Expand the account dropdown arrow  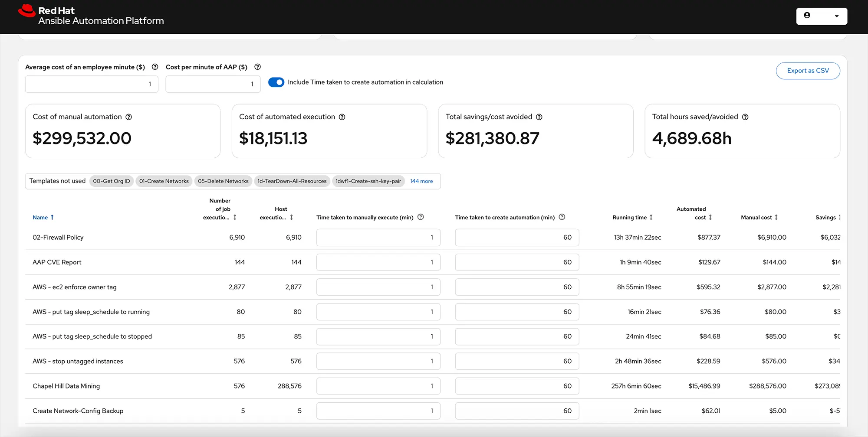pyautogui.click(x=836, y=16)
